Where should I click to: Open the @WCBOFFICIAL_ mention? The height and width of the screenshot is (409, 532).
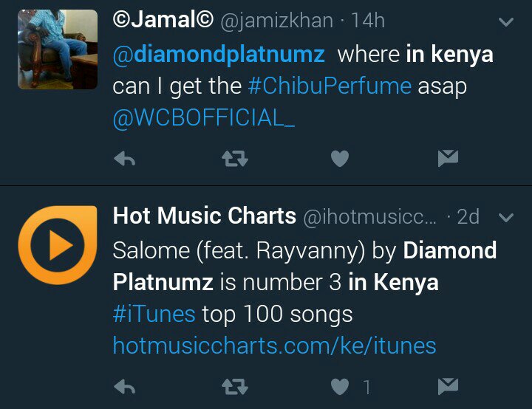(x=204, y=117)
